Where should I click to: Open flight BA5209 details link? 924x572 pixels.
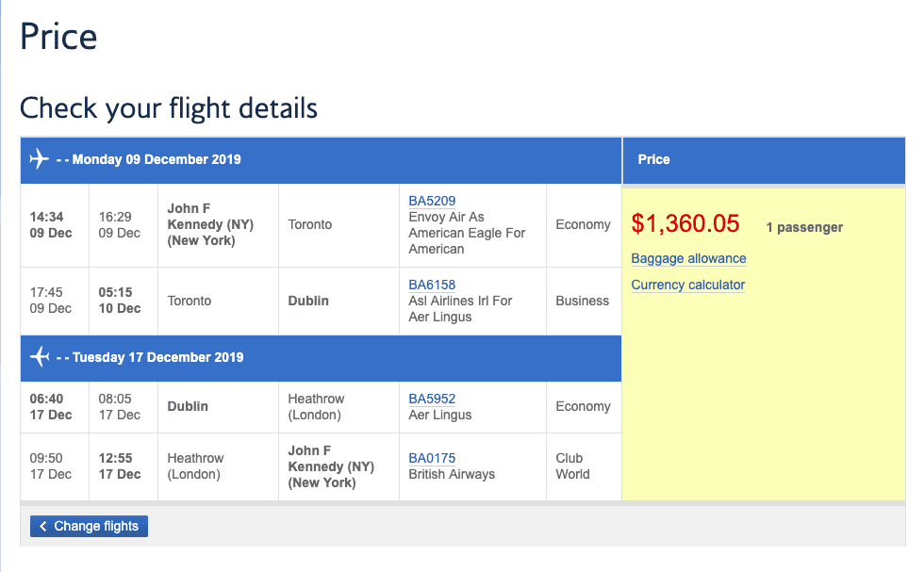(432, 201)
